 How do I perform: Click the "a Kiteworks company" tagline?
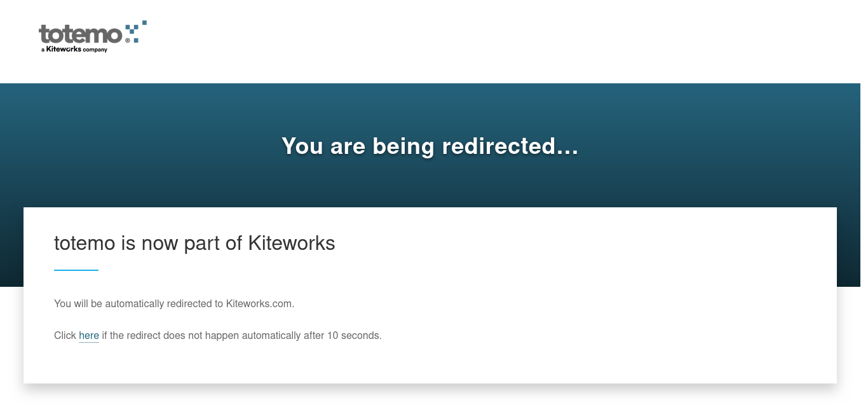click(x=74, y=49)
